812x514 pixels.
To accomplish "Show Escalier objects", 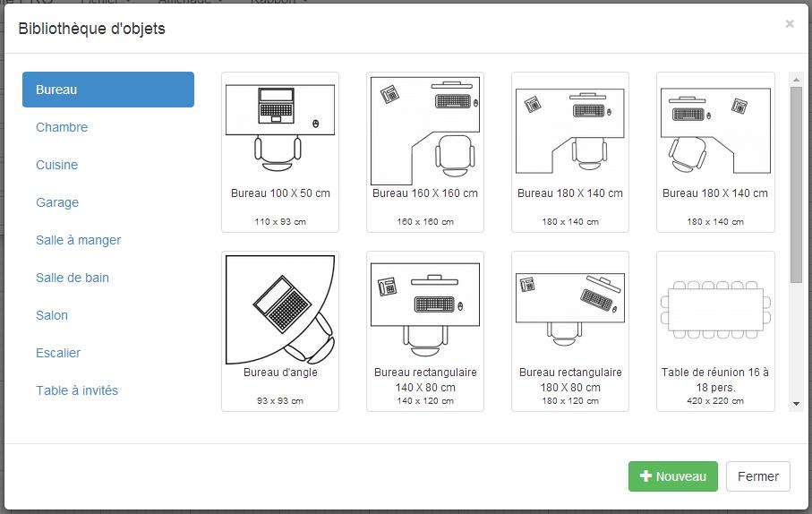I will pyautogui.click(x=58, y=353).
